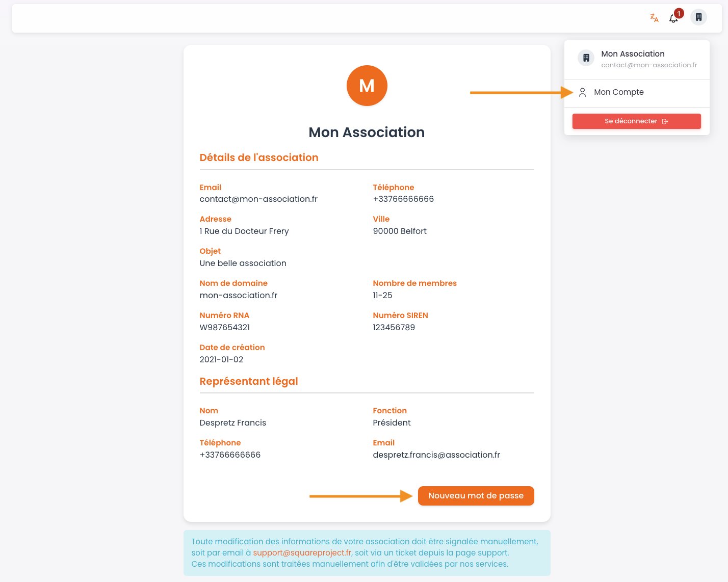
Task: Open the language translation icon
Action: click(x=654, y=18)
